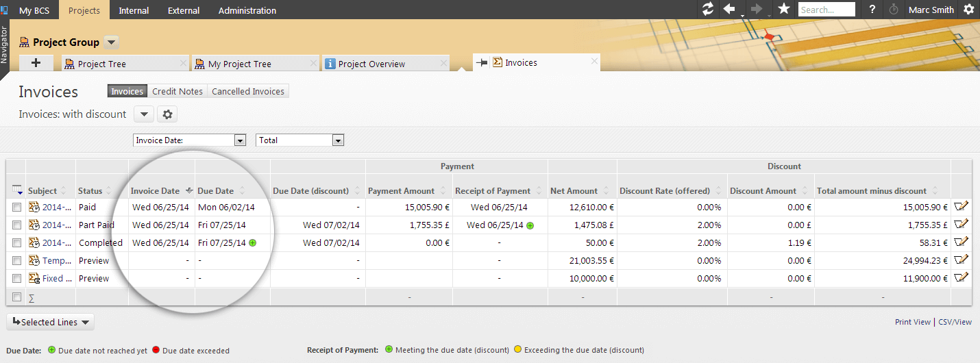This screenshot has height=363, width=980.
Task: Open view settings gear beside Invoices: with discount
Action: tap(167, 114)
